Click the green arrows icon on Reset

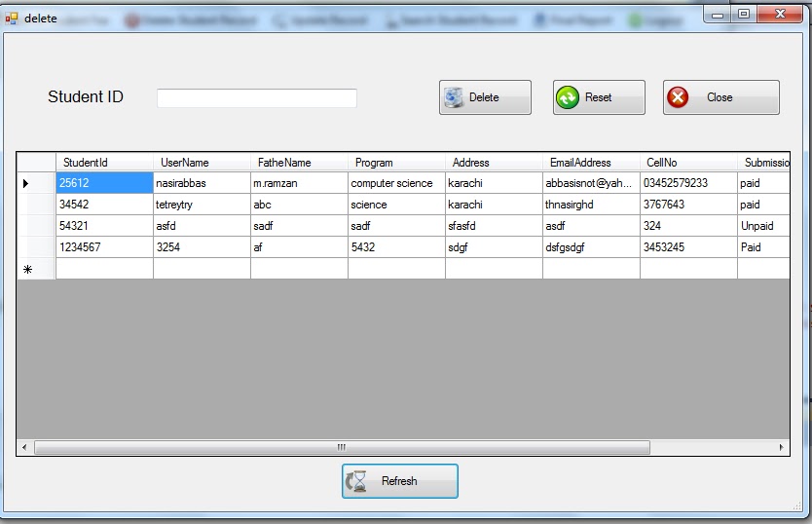coord(568,97)
